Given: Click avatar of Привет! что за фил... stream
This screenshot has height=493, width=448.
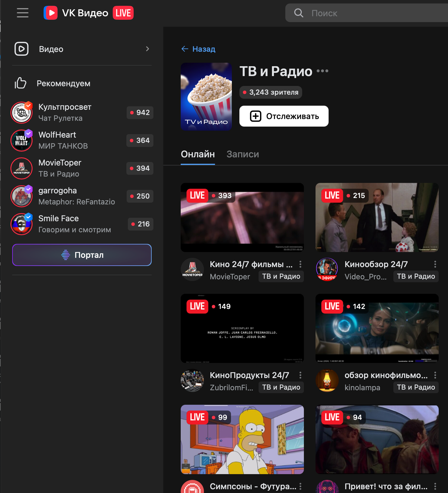Looking at the screenshot, I should [x=327, y=487].
